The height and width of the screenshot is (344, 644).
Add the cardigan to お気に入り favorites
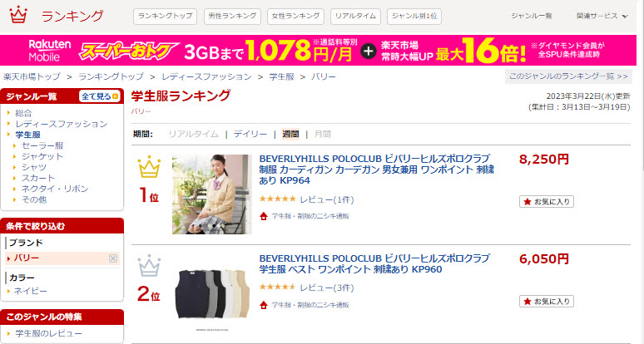(547, 202)
